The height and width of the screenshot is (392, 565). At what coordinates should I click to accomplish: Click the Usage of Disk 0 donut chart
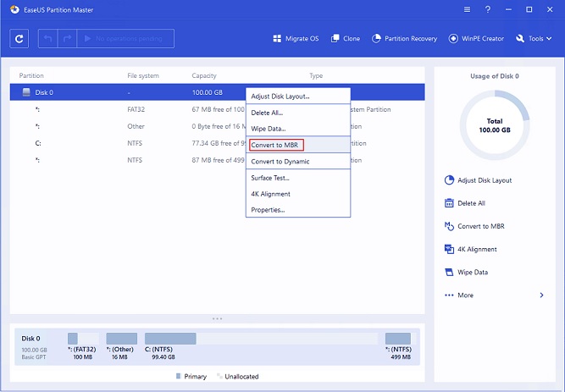pos(495,125)
